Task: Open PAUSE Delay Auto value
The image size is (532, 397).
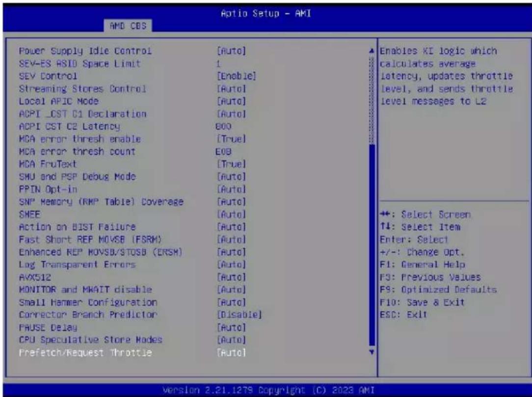Action: (231, 327)
